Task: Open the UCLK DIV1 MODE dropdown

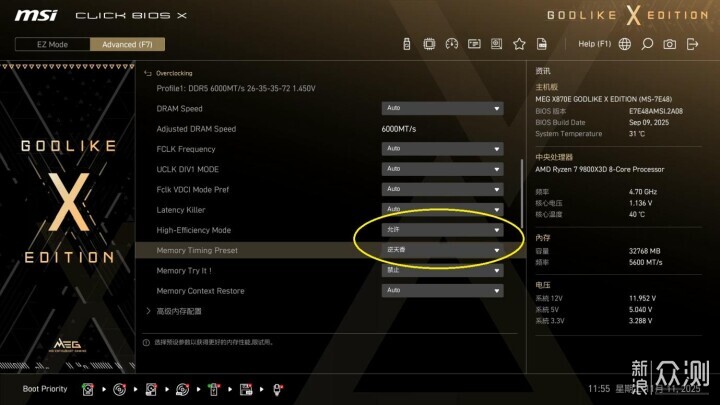Action: [442, 169]
